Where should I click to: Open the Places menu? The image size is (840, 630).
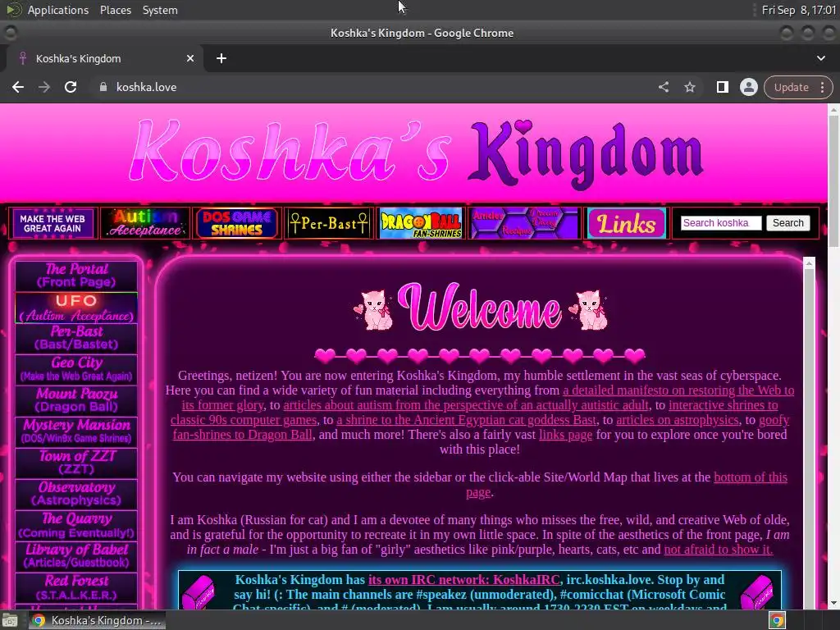point(115,10)
